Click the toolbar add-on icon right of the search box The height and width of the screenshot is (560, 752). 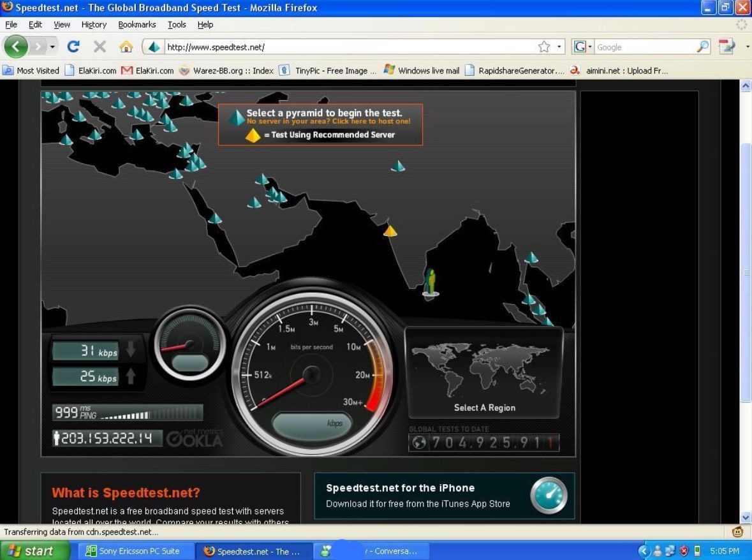click(x=726, y=47)
